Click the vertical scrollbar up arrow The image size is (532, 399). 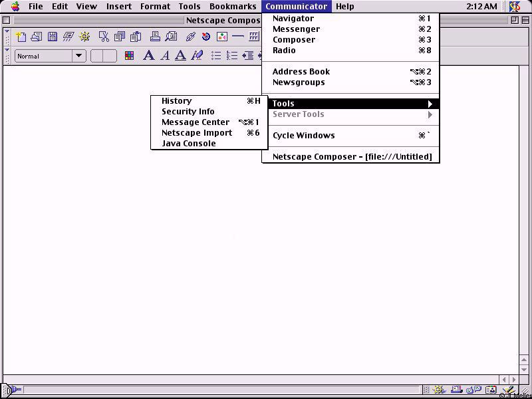[x=524, y=360]
